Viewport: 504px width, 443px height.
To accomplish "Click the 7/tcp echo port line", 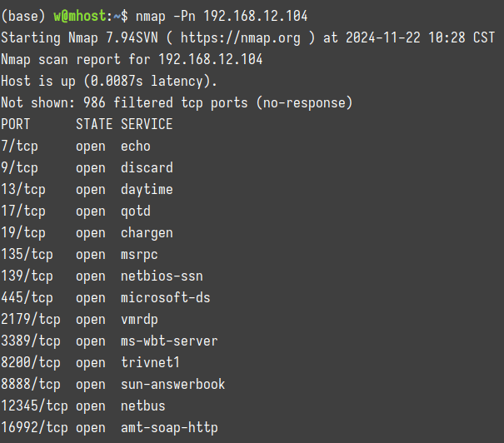I will coord(76,147).
